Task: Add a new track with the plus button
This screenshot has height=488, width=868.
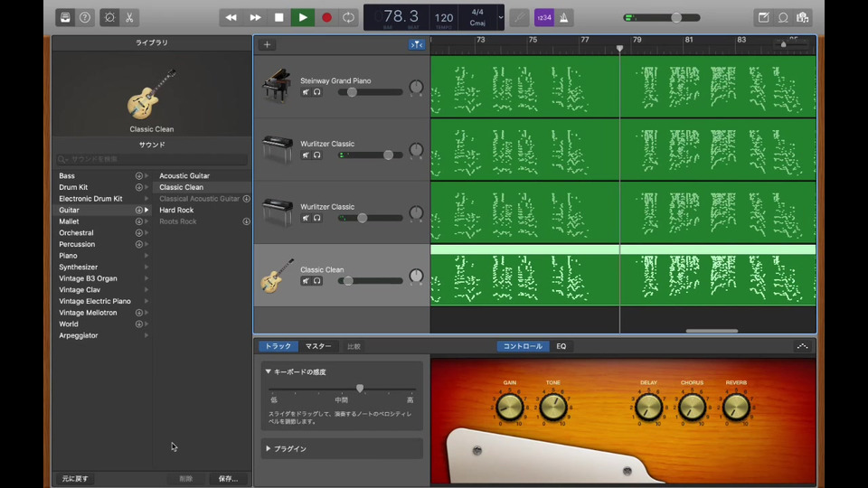Action: (267, 44)
